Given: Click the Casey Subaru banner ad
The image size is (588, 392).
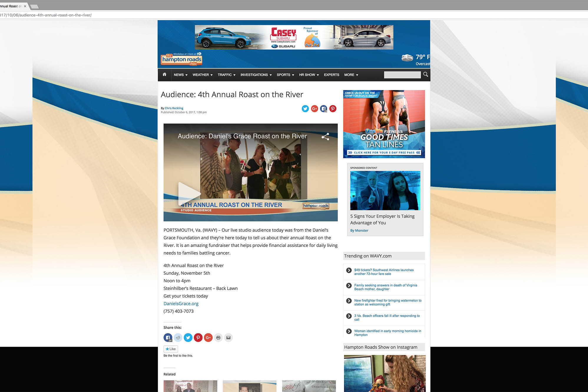Looking at the screenshot, I should [x=294, y=37].
